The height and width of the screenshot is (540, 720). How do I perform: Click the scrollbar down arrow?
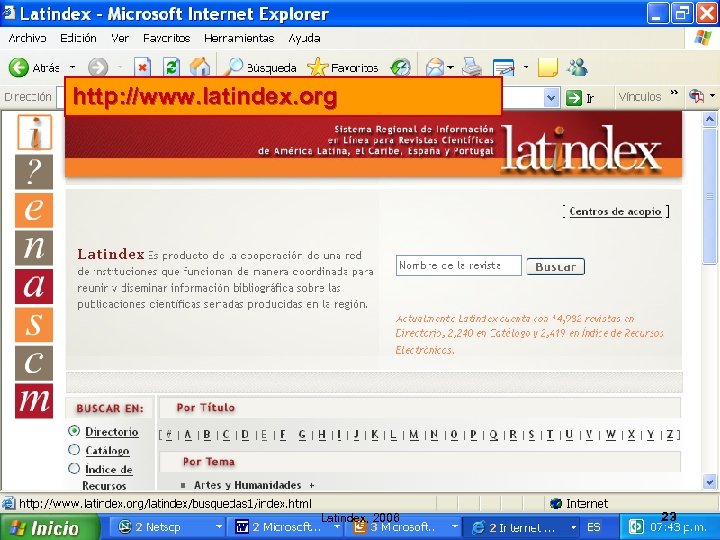[x=709, y=482]
